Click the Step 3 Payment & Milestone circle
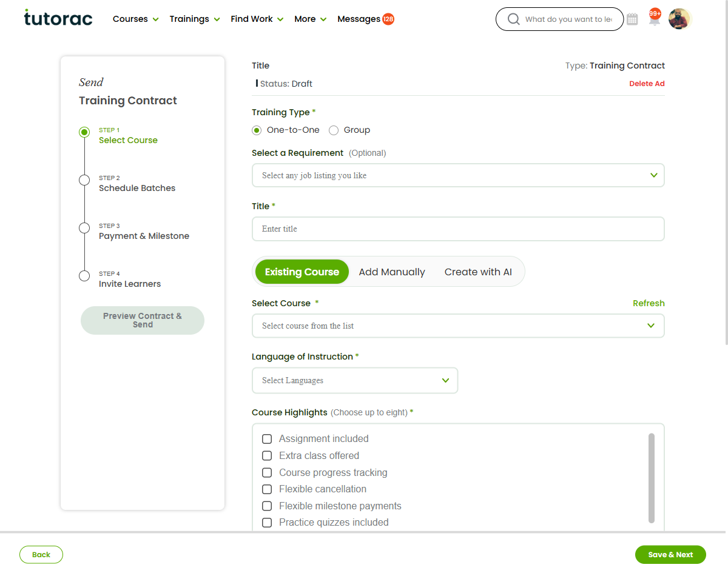 tap(84, 228)
